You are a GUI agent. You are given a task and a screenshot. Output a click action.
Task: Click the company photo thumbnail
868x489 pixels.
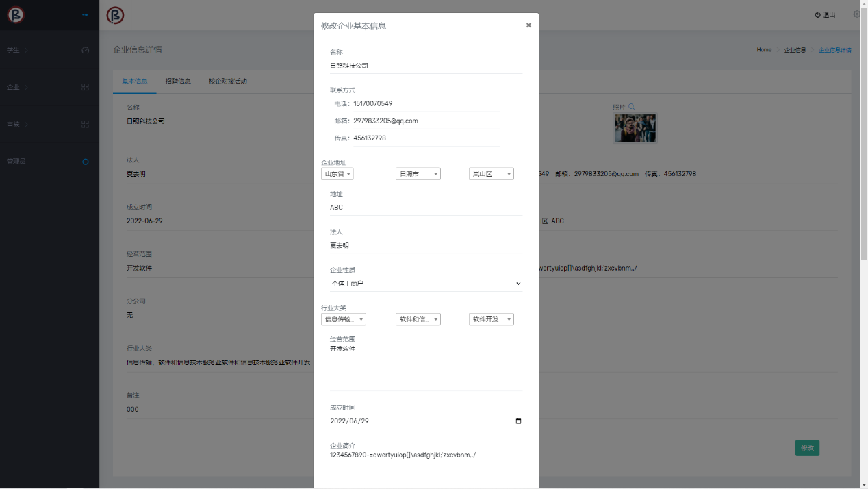pyautogui.click(x=635, y=128)
